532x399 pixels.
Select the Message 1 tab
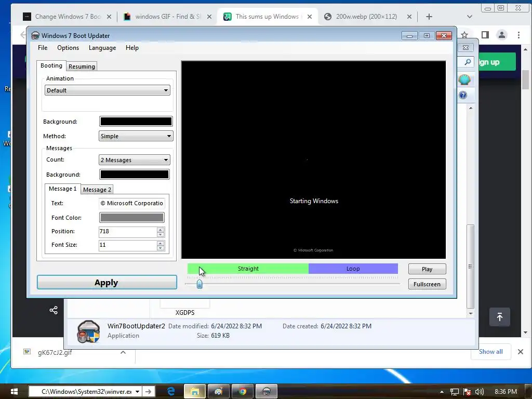point(62,189)
